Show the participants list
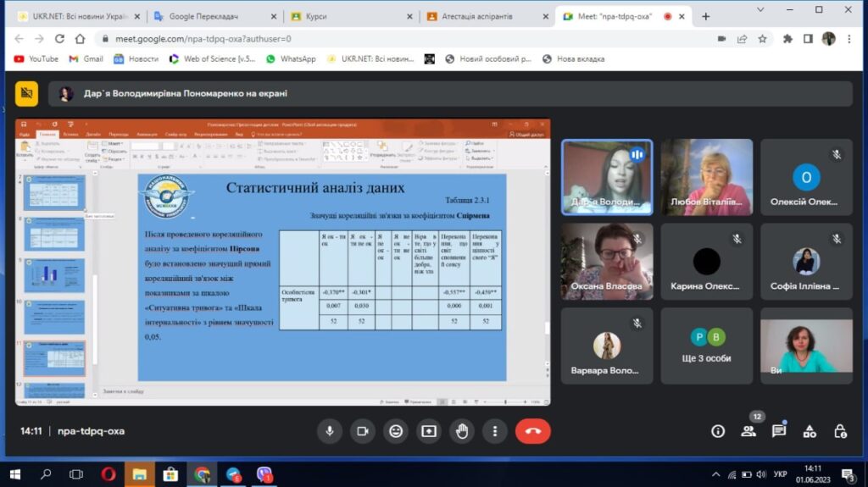The height and width of the screenshot is (487, 868). (748, 430)
